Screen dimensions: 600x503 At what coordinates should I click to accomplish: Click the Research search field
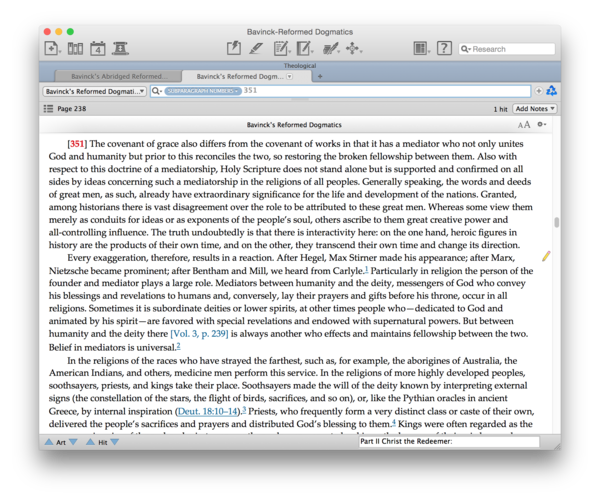pyautogui.click(x=507, y=49)
